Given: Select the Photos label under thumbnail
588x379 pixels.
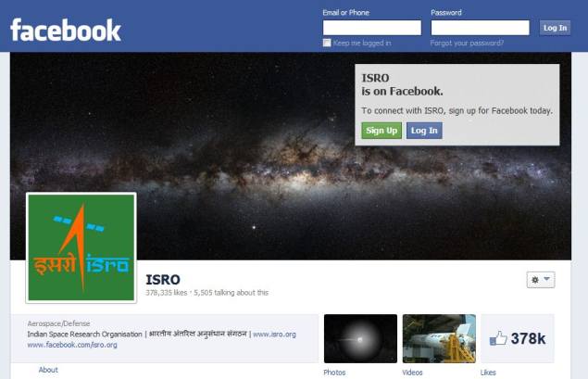Looking at the screenshot, I should 334,373.
